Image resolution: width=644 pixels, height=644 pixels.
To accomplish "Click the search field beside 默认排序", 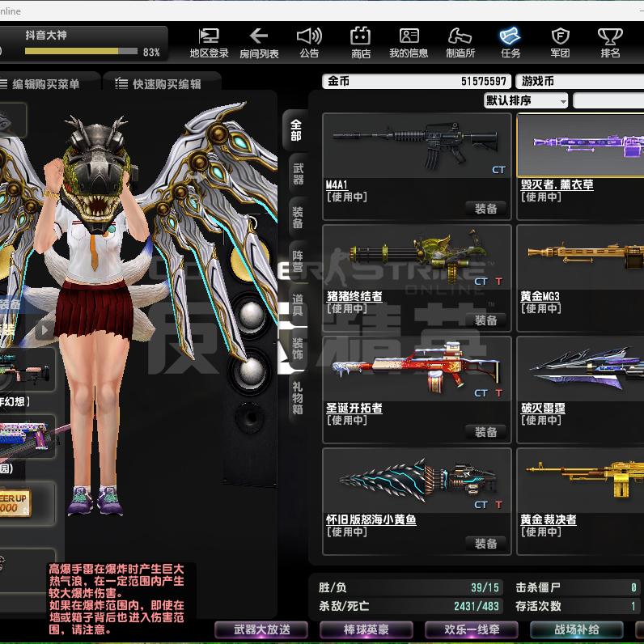I will [608, 101].
